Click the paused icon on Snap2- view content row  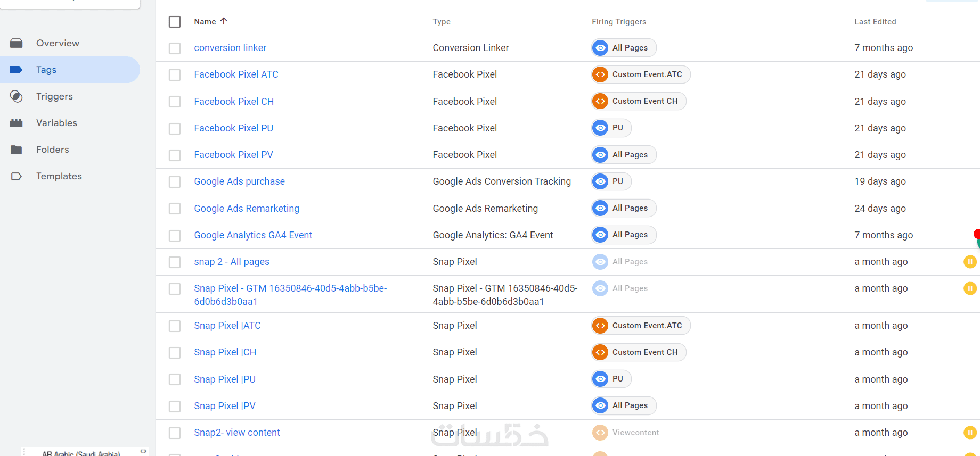pos(970,433)
